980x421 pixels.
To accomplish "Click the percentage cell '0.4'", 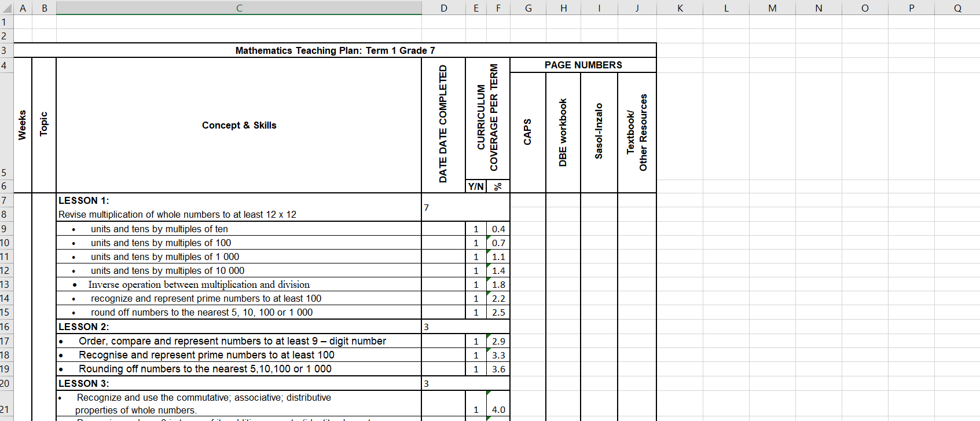I will (498, 229).
